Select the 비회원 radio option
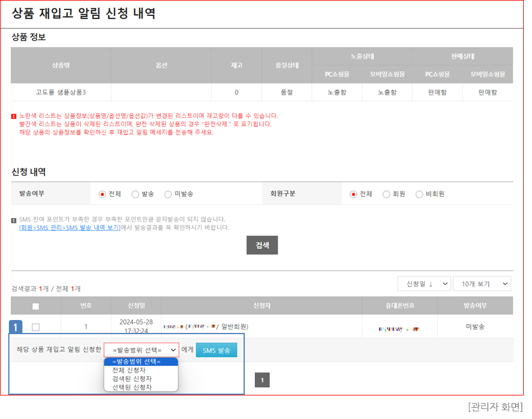The width and height of the screenshot is (532, 419). point(419,194)
